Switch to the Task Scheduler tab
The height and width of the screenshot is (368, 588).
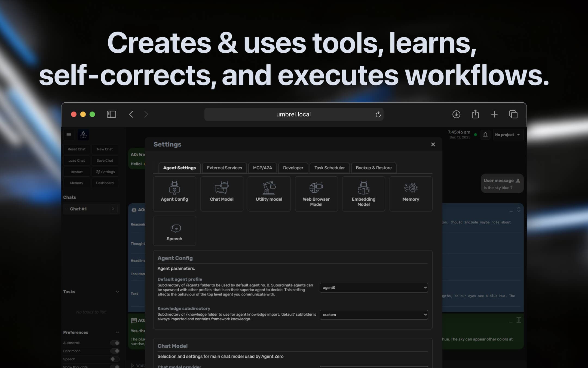[329, 168]
